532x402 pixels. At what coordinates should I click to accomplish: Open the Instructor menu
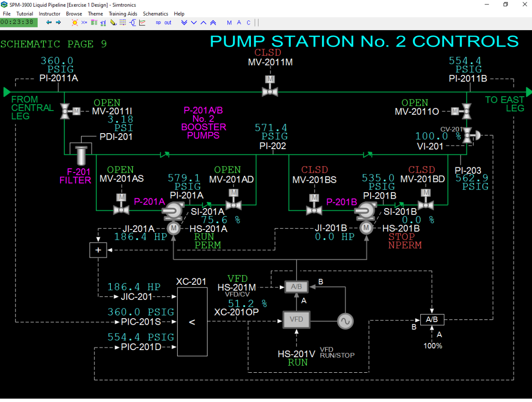click(50, 14)
